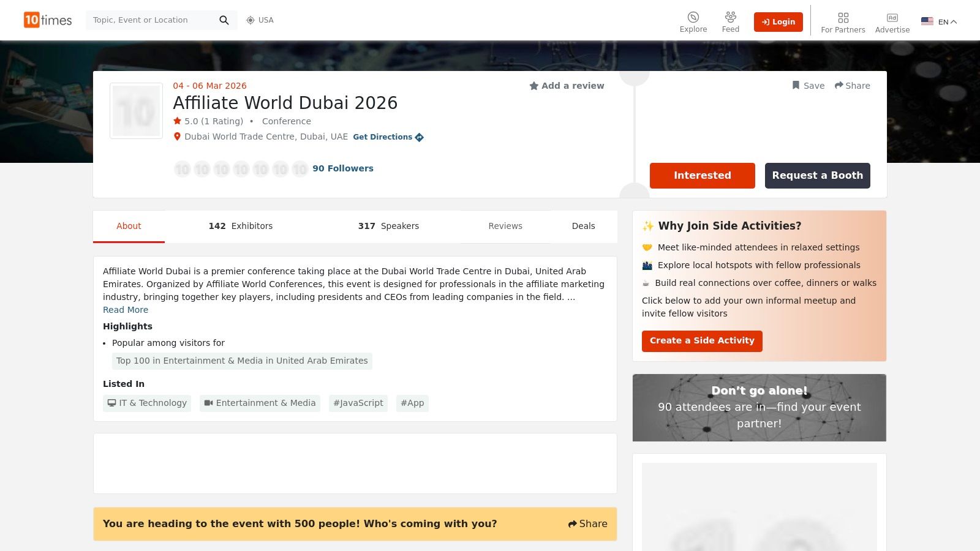
Task: Click the Login button with arrow icon
Action: (x=778, y=21)
